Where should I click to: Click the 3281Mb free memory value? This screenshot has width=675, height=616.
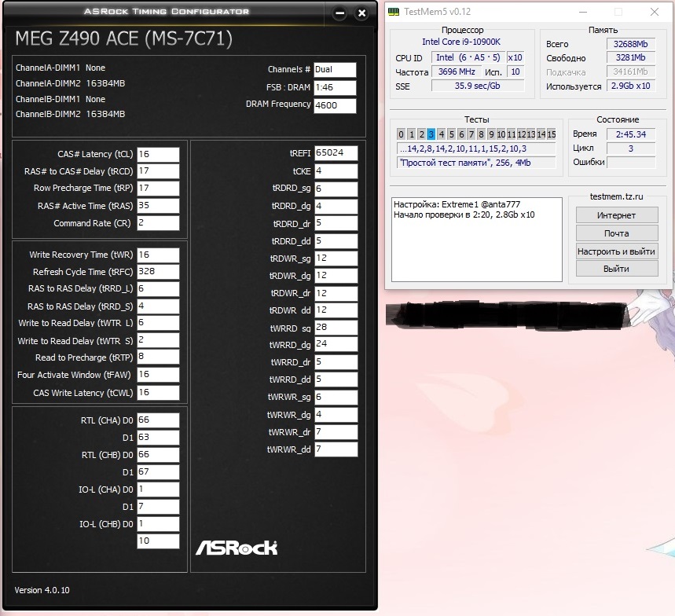pyautogui.click(x=631, y=57)
